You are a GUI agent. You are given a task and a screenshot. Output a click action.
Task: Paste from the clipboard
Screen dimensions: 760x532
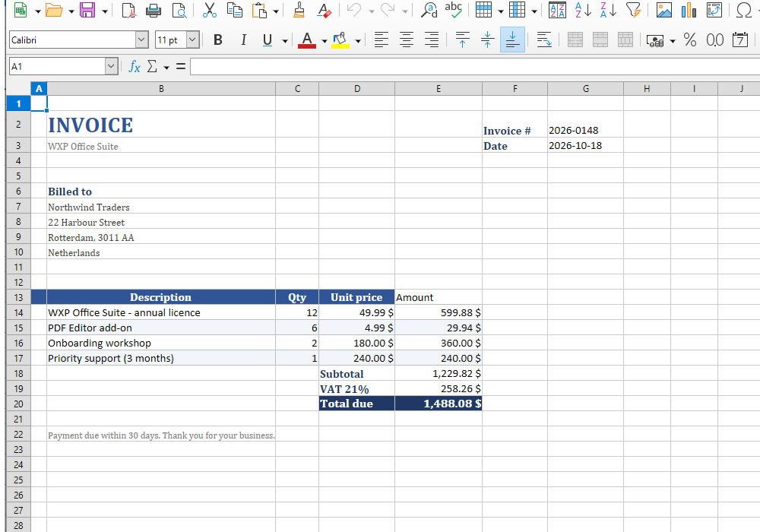click(260, 10)
